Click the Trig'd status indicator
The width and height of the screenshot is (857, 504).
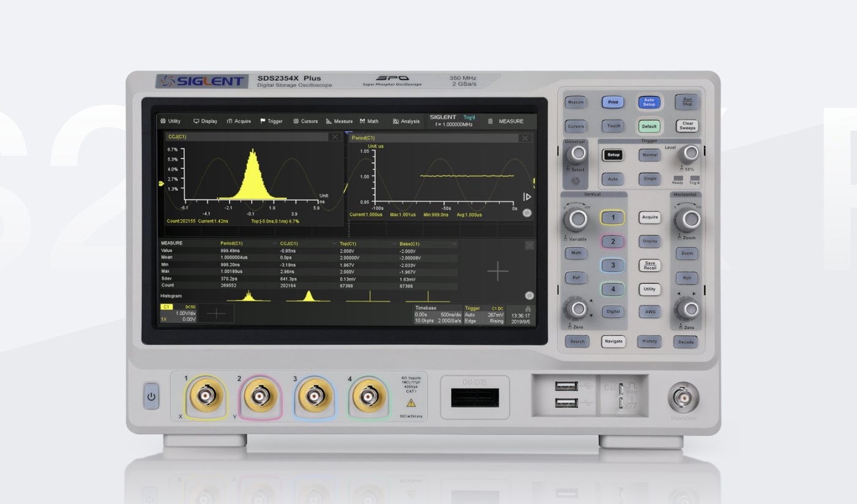(470, 117)
